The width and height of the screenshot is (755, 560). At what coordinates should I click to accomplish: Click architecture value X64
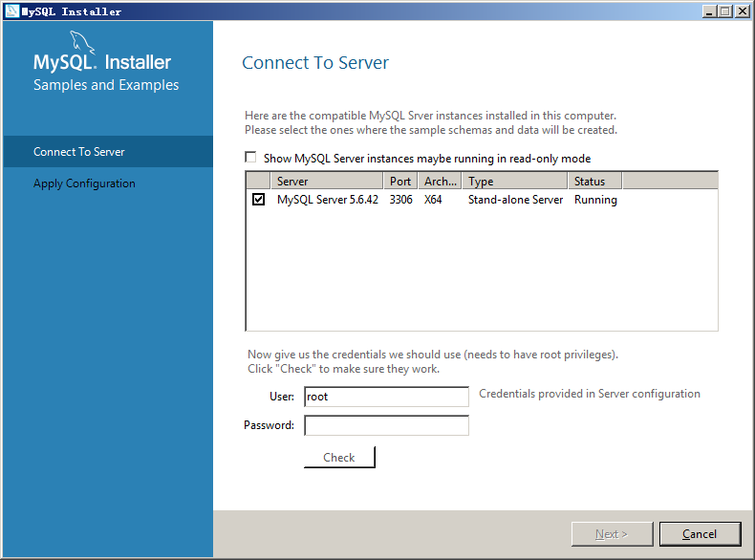[x=433, y=200]
